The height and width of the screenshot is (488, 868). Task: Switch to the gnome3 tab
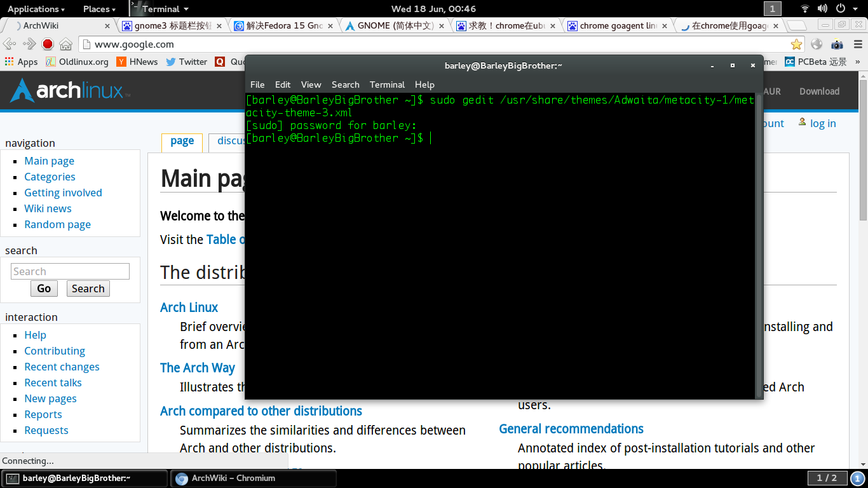[172, 26]
